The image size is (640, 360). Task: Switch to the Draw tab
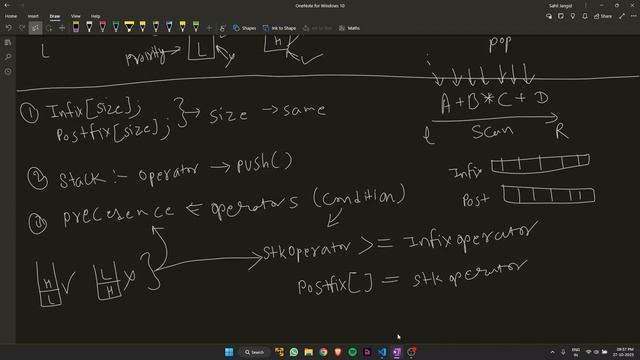point(55,16)
